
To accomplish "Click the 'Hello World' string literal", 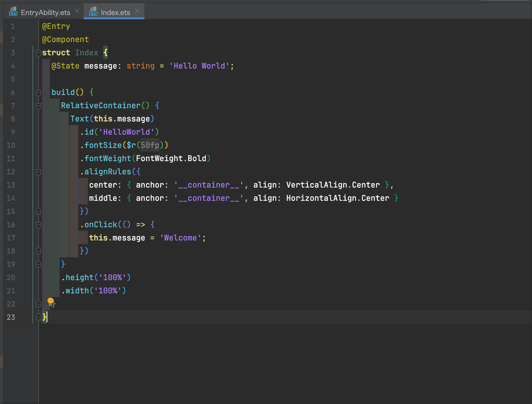I will 199,66.
